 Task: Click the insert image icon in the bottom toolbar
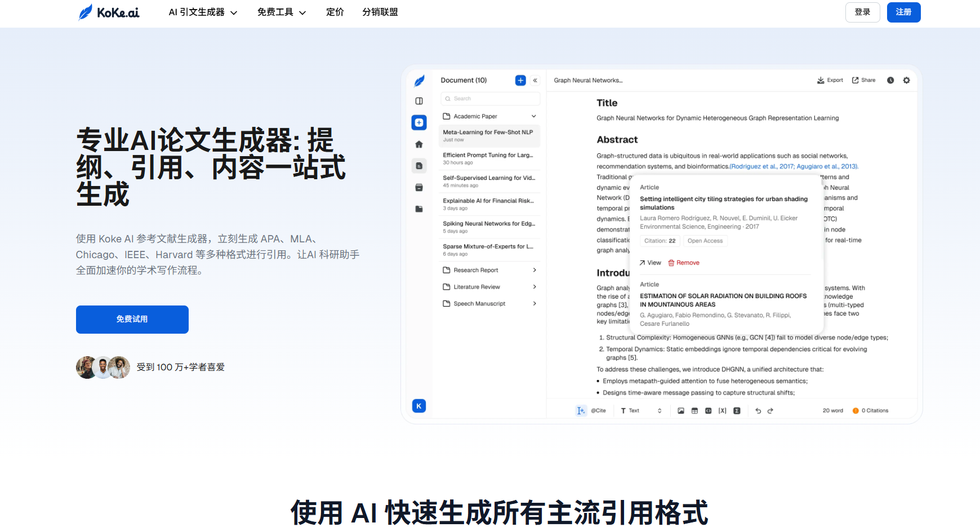pyautogui.click(x=681, y=411)
